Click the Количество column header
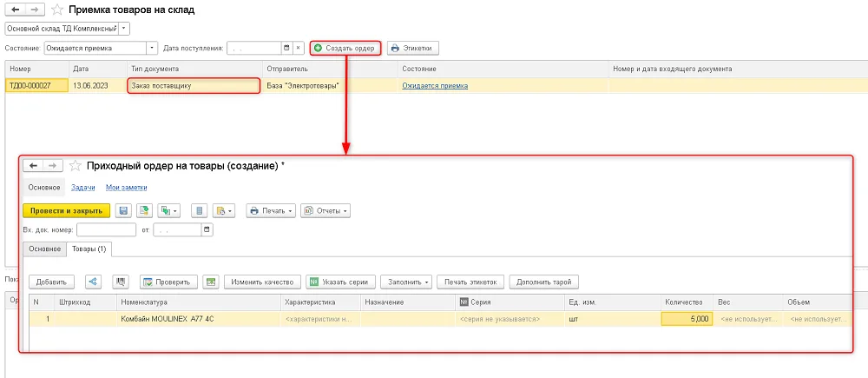The height and width of the screenshot is (378, 868). [687, 302]
